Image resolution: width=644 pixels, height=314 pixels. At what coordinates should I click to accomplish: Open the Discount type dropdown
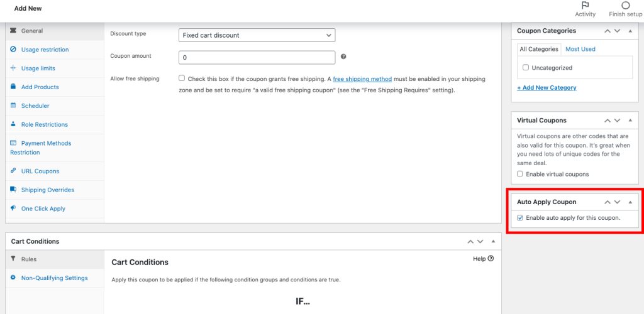click(257, 35)
